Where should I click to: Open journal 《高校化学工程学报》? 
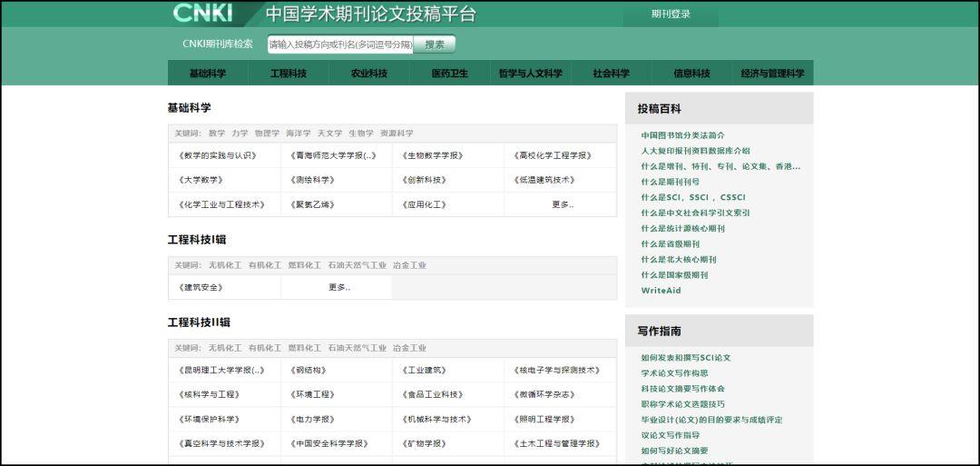pyautogui.click(x=553, y=155)
